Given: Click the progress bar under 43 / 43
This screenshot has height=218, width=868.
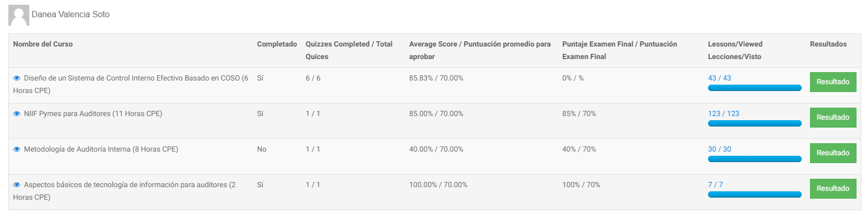Looking at the screenshot, I should click(754, 88).
